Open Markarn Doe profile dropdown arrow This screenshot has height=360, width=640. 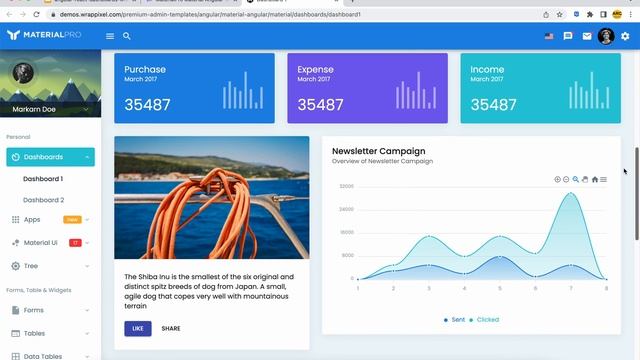pos(86,109)
